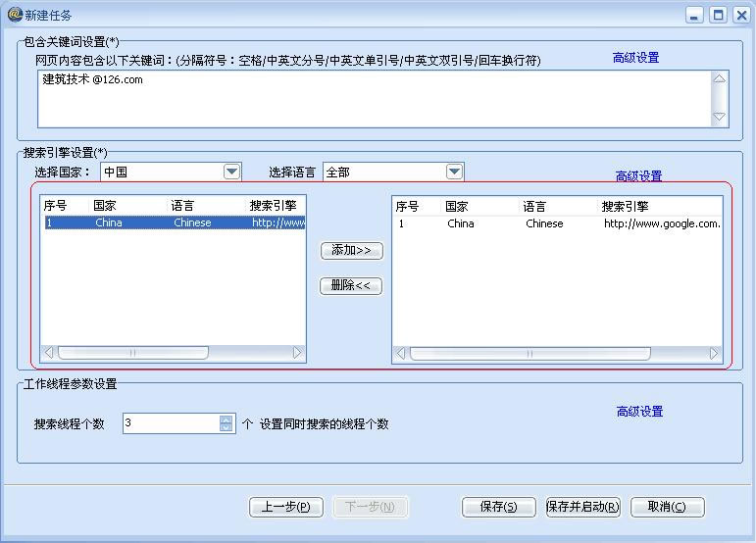This screenshot has height=543, width=756.
Task: Click left list horizontal scrollbar thumb
Action: (133, 353)
